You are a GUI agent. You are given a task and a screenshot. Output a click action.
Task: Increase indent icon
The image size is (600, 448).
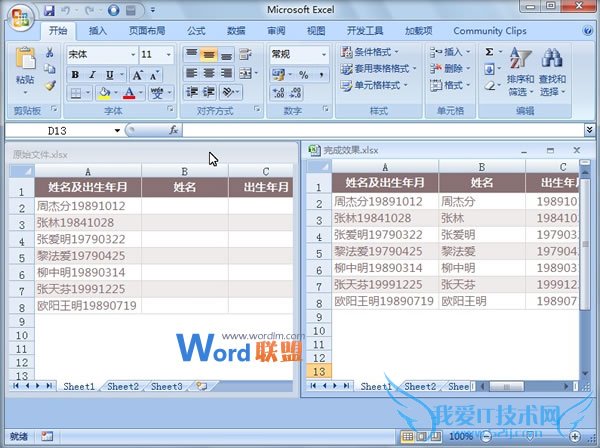[209, 92]
